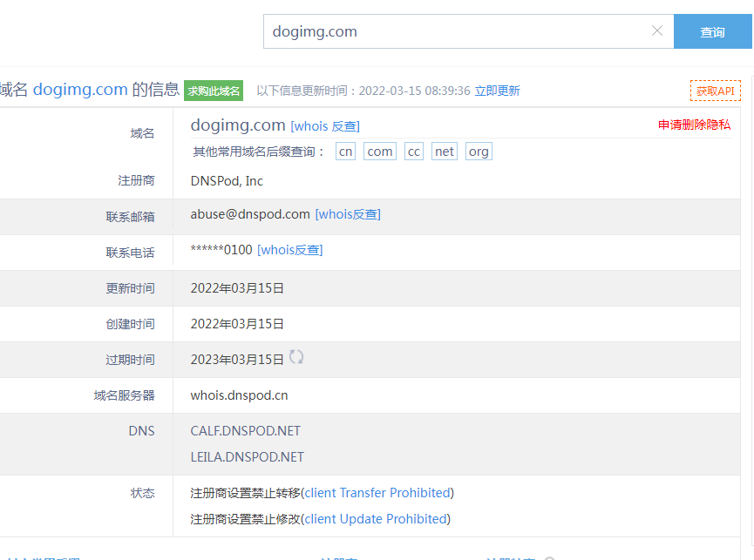Select the com suffix box
Viewport: 754px width, 560px height.
pyautogui.click(x=380, y=152)
